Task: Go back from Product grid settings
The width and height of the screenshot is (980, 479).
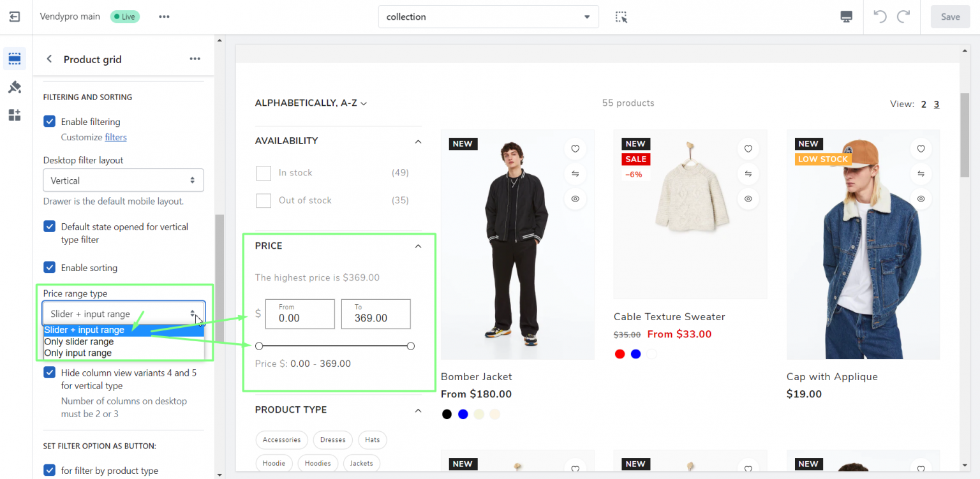Action: pyautogui.click(x=49, y=59)
